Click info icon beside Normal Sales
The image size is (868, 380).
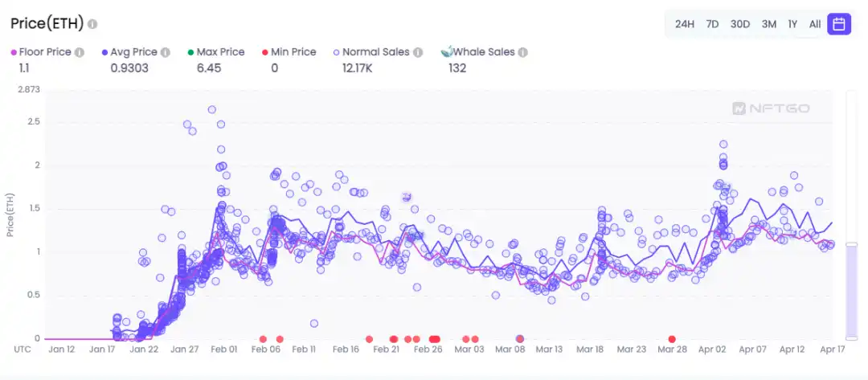418,52
